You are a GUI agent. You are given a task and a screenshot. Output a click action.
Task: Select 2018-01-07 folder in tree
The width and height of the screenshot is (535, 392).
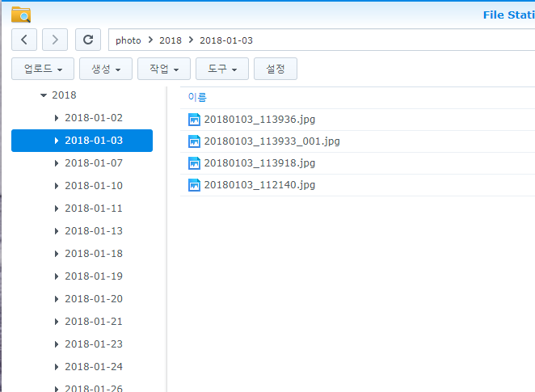coord(94,163)
